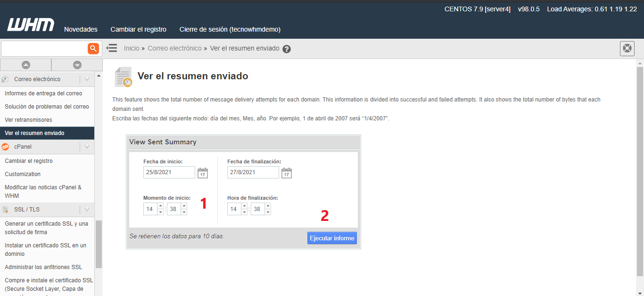Increase the start hour value
644x296 pixels.
[x=160, y=206]
